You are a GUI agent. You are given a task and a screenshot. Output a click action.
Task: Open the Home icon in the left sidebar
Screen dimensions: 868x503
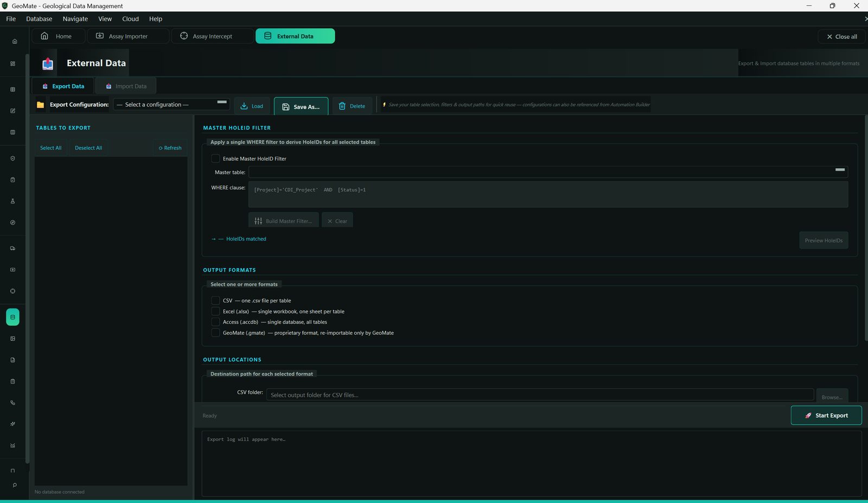[x=15, y=41]
